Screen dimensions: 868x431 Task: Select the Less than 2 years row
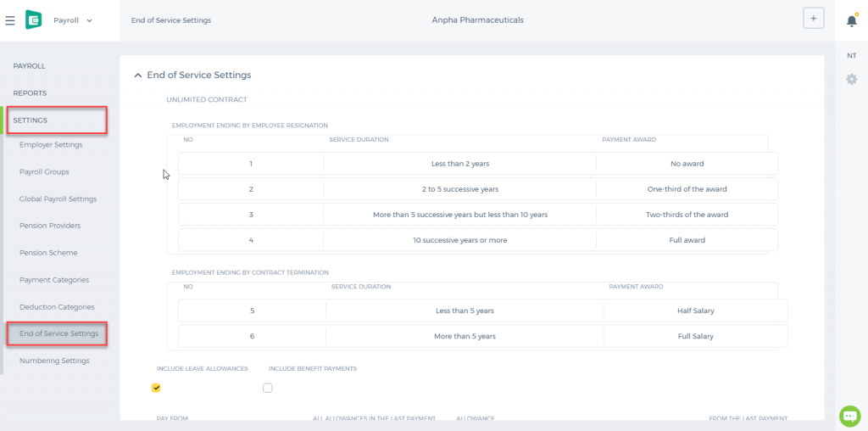[x=478, y=164]
